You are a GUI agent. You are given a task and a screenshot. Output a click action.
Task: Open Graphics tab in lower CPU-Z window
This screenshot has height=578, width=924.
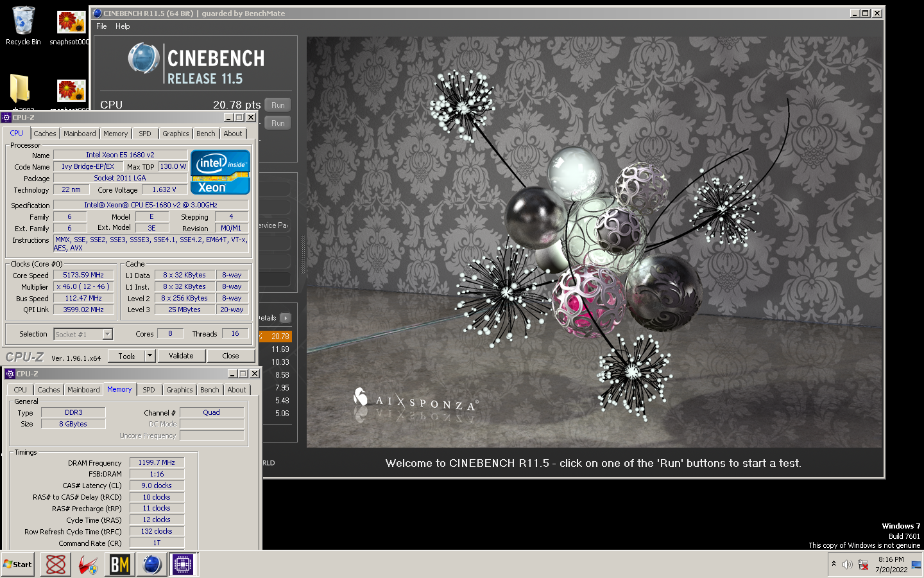click(180, 390)
